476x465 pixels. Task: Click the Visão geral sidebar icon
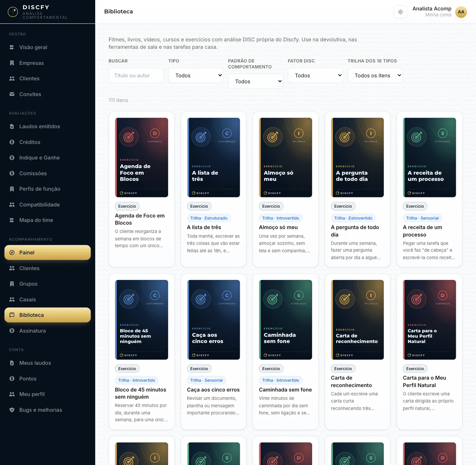coord(12,47)
